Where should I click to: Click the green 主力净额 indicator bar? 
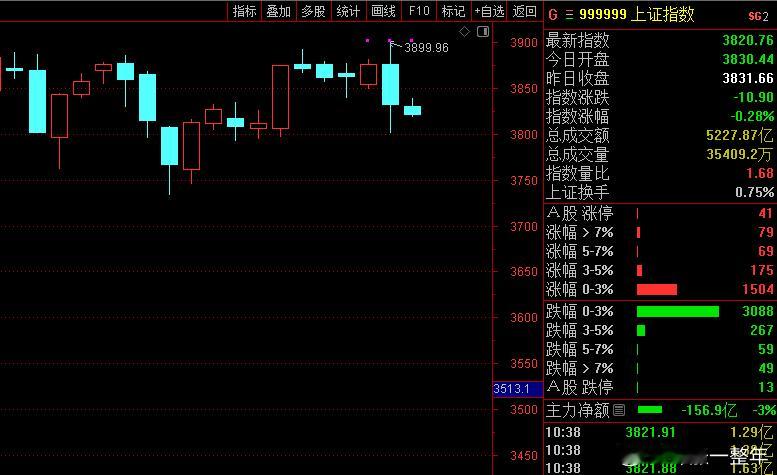650,410
